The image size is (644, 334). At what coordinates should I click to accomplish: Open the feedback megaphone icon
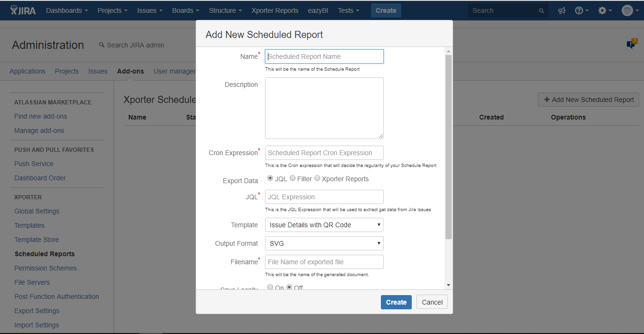pos(562,10)
